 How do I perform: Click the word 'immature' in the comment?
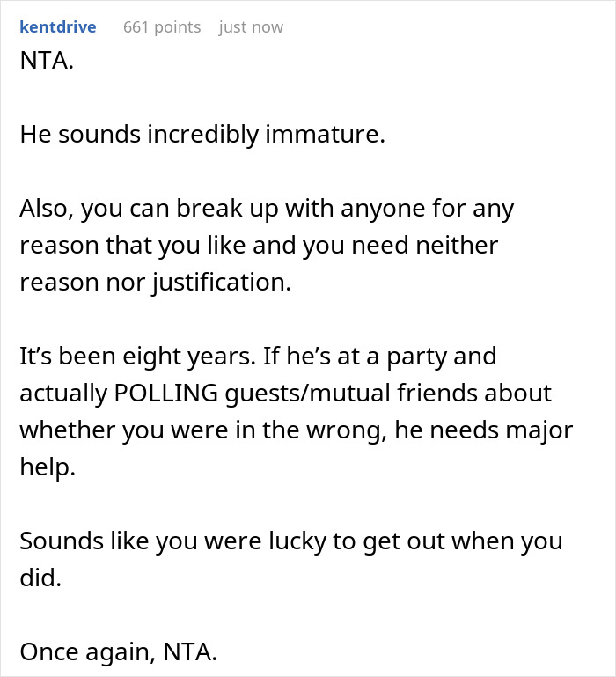point(325,135)
